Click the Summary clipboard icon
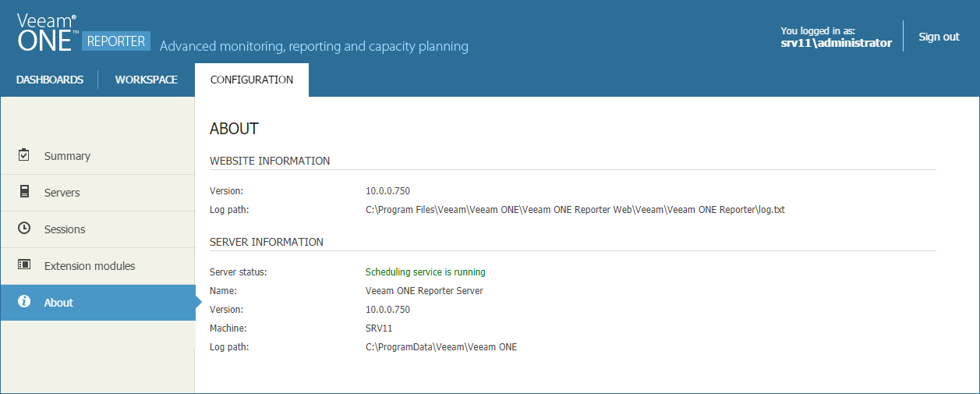 point(24,155)
